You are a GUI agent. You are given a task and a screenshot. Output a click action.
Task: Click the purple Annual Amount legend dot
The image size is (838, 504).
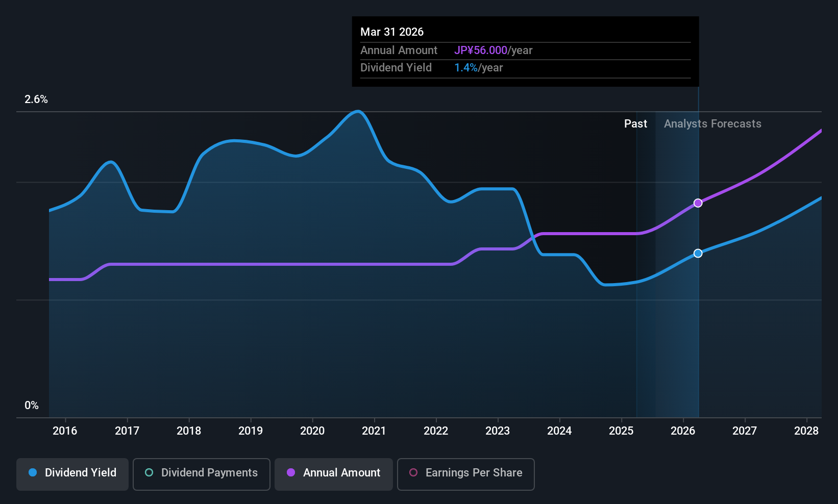(x=291, y=472)
